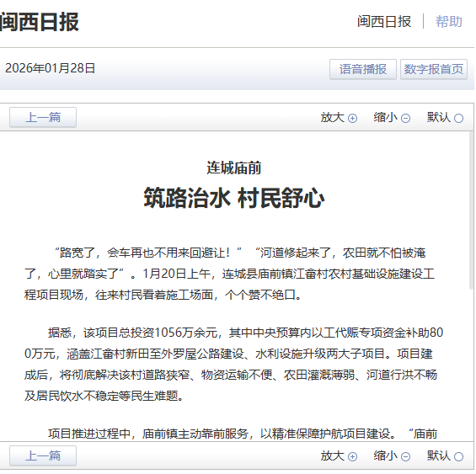476x474 pixels.
Task: Click the top 上一篇 previous article button
Action: pos(43,117)
